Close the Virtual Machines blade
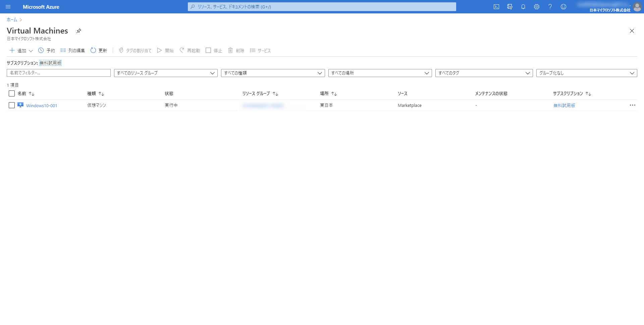 632,31
